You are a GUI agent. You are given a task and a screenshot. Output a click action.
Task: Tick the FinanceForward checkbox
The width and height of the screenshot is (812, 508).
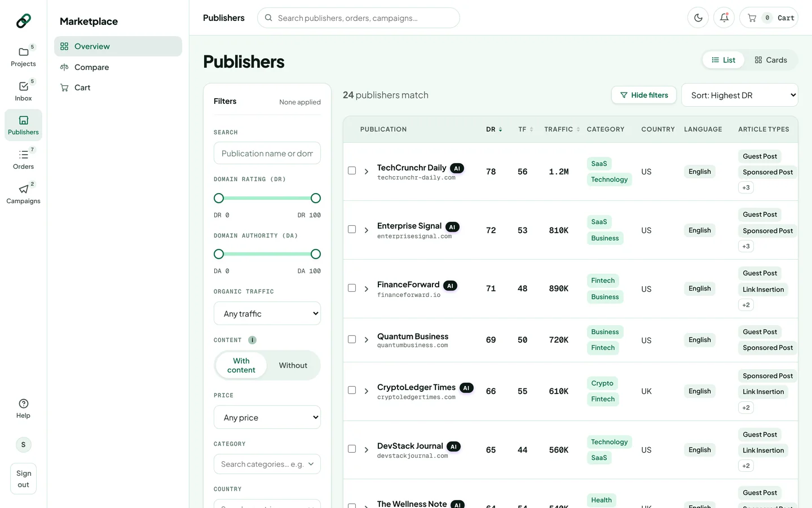pos(352,288)
